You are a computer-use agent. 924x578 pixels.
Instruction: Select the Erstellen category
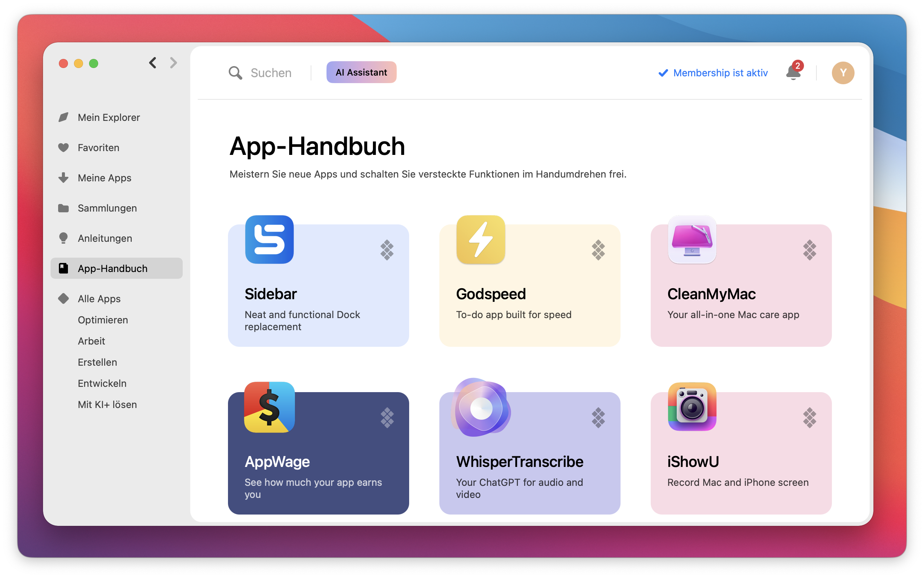click(x=97, y=362)
